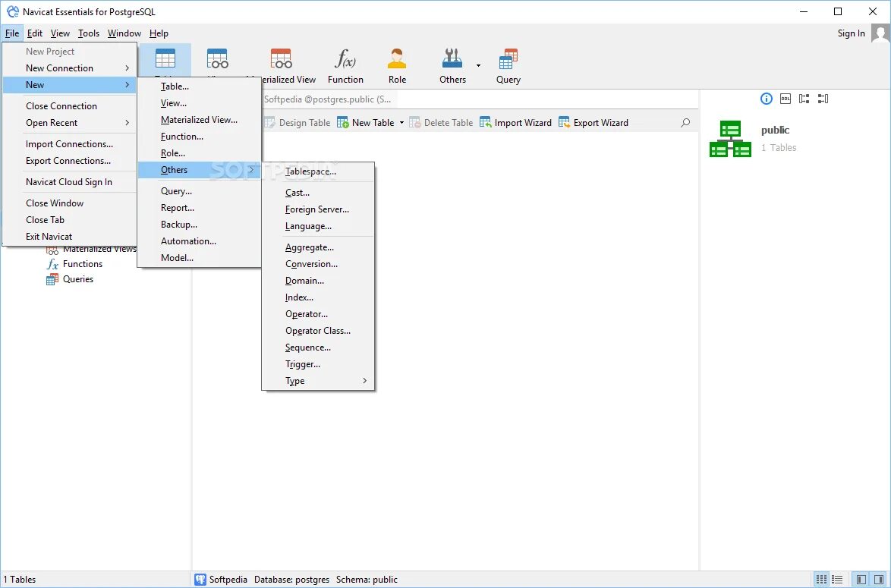
Task: Select Sequence... menu entry
Action: click(x=318, y=347)
